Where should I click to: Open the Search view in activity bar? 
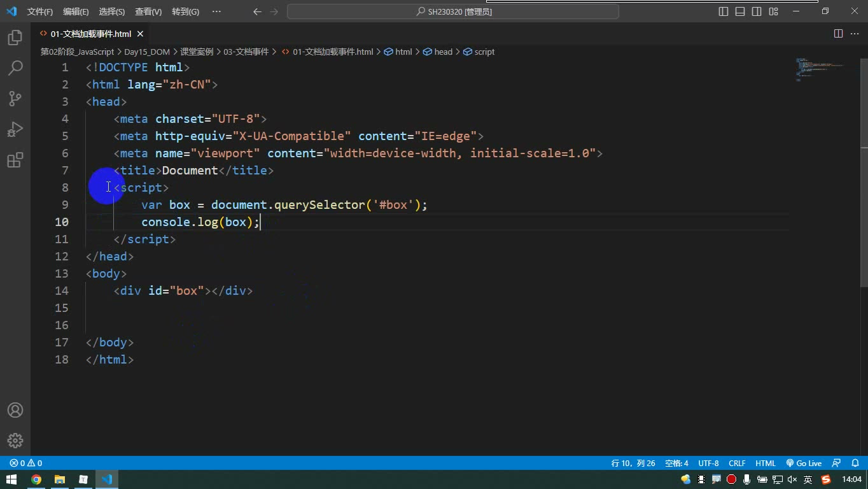tap(15, 68)
